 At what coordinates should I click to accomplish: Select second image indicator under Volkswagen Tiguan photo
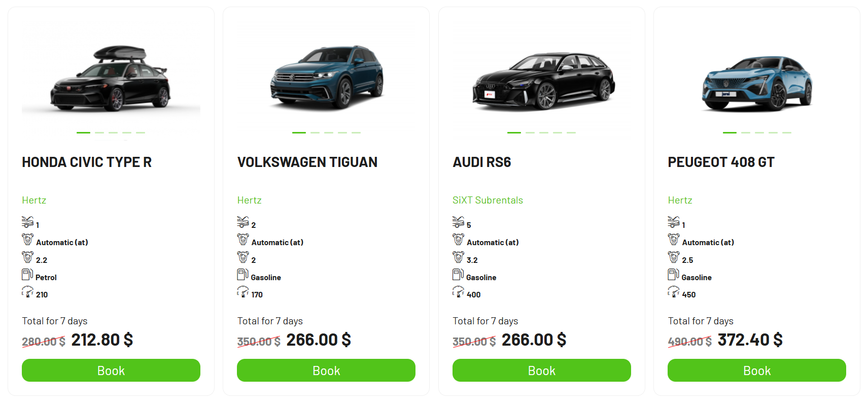(x=315, y=132)
